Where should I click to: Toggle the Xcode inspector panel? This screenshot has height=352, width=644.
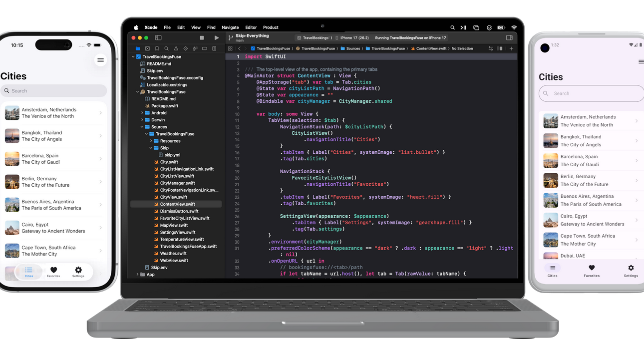tap(509, 38)
